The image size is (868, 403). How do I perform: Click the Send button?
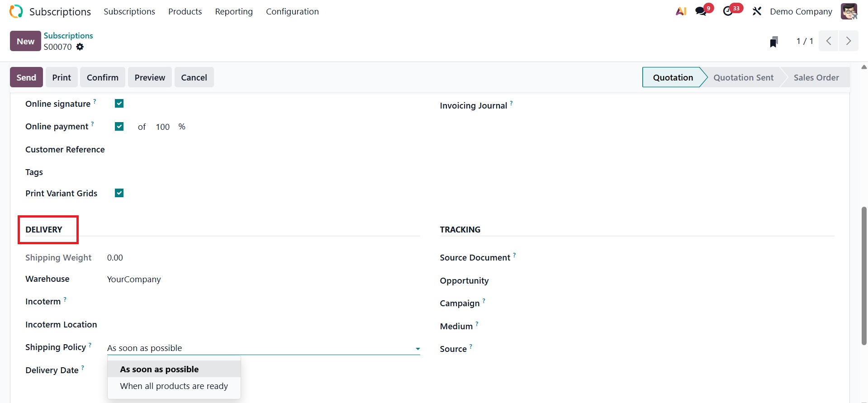(x=26, y=77)
